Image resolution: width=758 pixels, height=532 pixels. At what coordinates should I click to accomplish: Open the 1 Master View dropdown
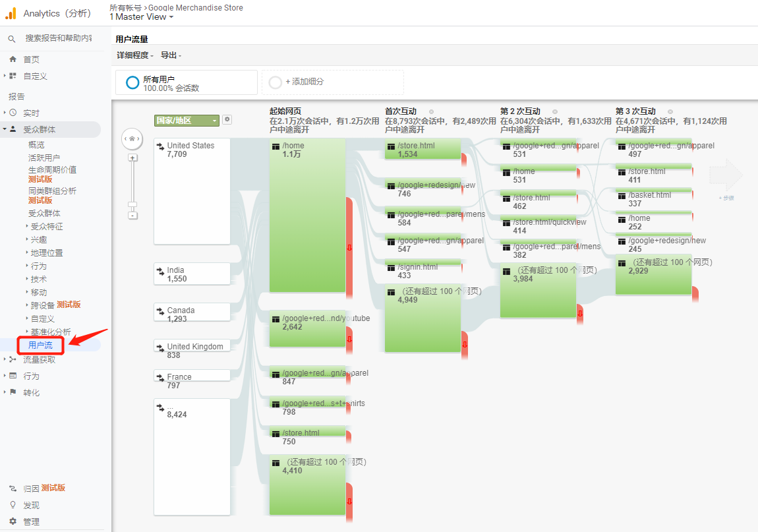[x=141, y=17]
